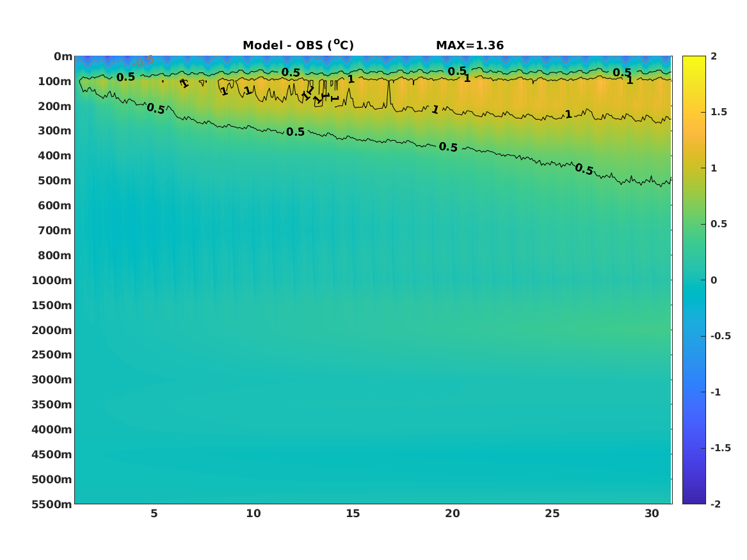Viewport: 747px width, 560px height.
Task: Click the colorbar tick label "-0.5"
Action: pyautogui.click(x=720, y=336)
